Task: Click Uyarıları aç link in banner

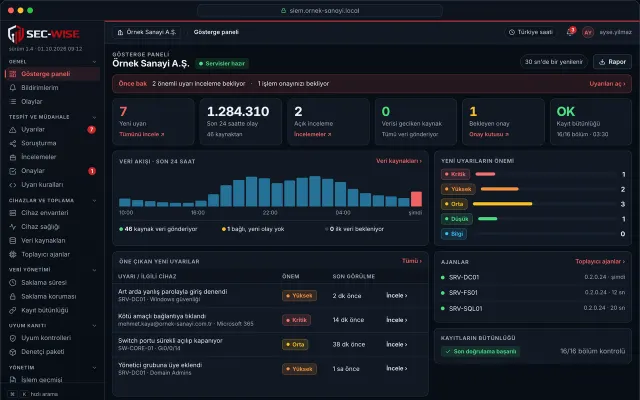Action: point(607,84)
